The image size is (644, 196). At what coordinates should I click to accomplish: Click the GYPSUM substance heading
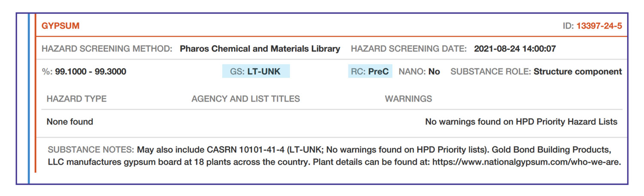(61, 26)
